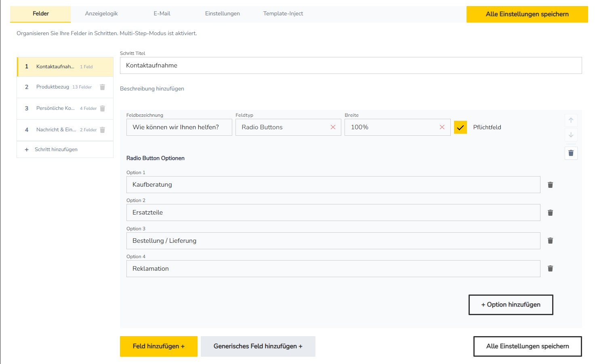This screenshot has height=364, width=597.
Task: Clear the 100% width selection
Action: 442,127
